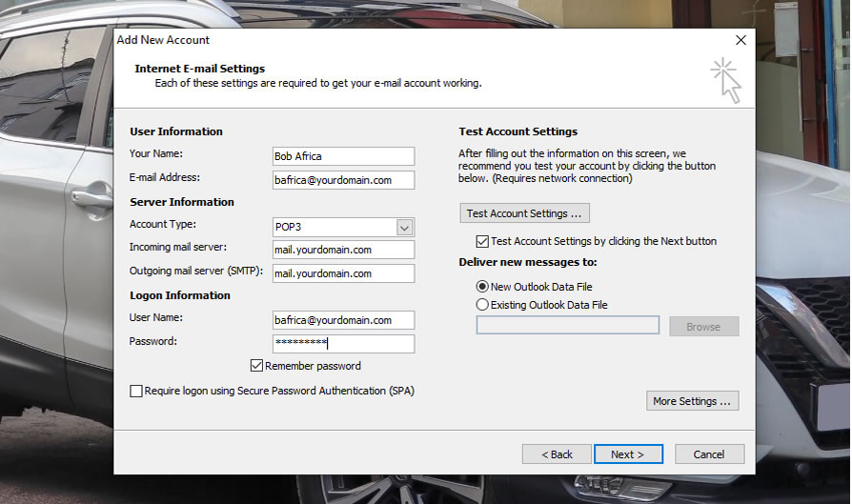Click the Deliver new messages to label
The width and height of the screenshot is (852, 504).
tap(528, 262)
